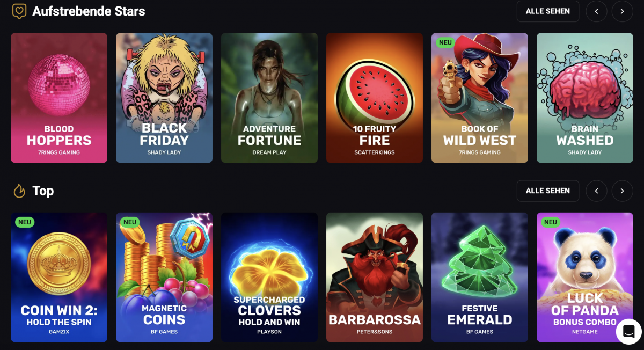This screenshot has width=644, height=350.
Task: Click the heart badge icon beside Aufstrebende Stars
Action: coord(19,11)
